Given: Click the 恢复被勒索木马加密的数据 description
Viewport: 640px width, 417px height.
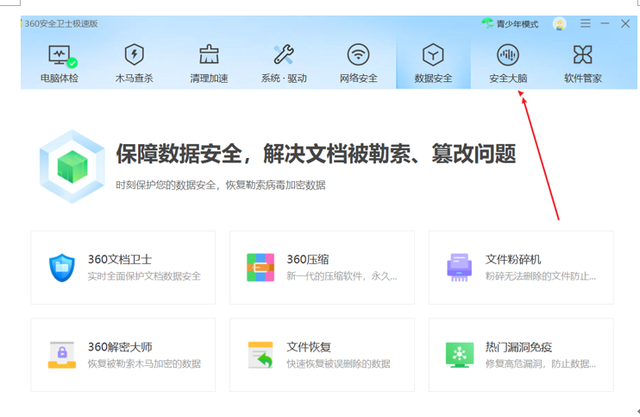Looking at the screenshot, I should tap(144, 364).
